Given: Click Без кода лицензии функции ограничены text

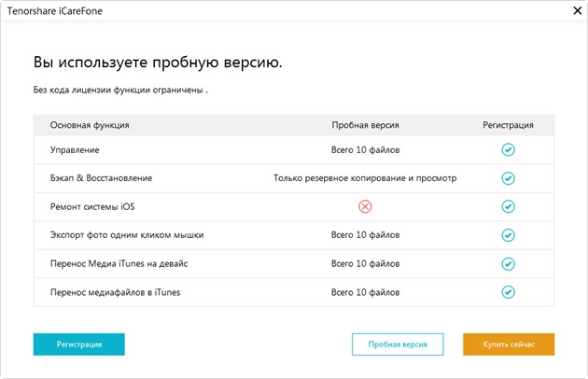Looking at the screenshot, I should (x=120, y=90).
